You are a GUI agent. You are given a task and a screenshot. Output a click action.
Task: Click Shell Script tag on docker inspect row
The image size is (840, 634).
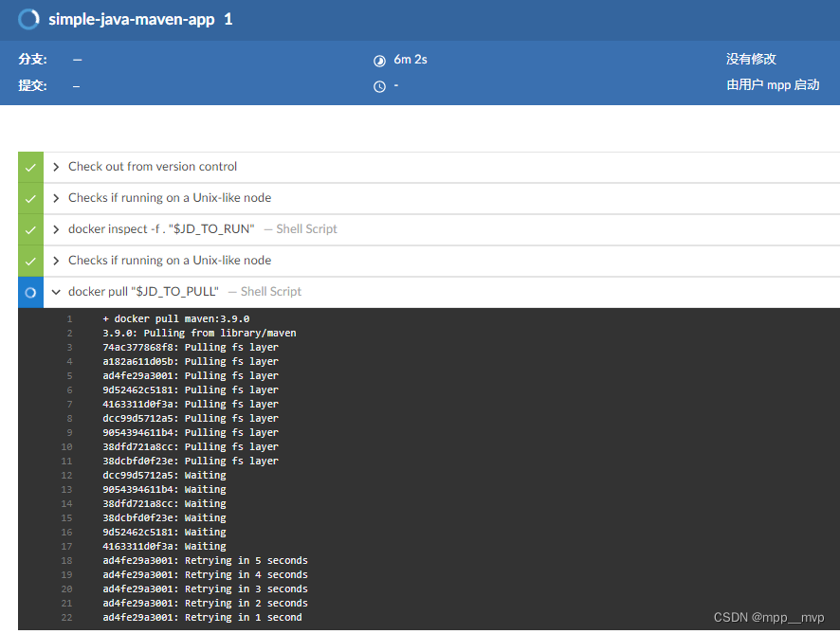coord(306,229)
